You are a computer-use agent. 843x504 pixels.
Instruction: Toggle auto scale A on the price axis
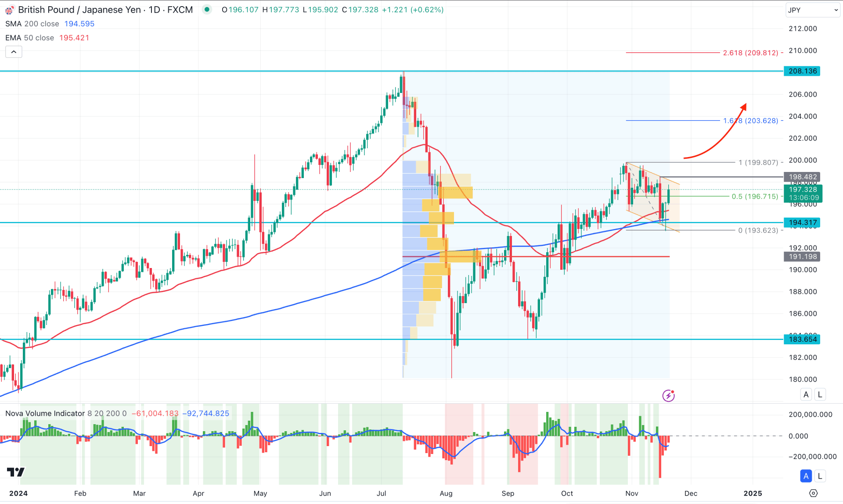[806, 394]
